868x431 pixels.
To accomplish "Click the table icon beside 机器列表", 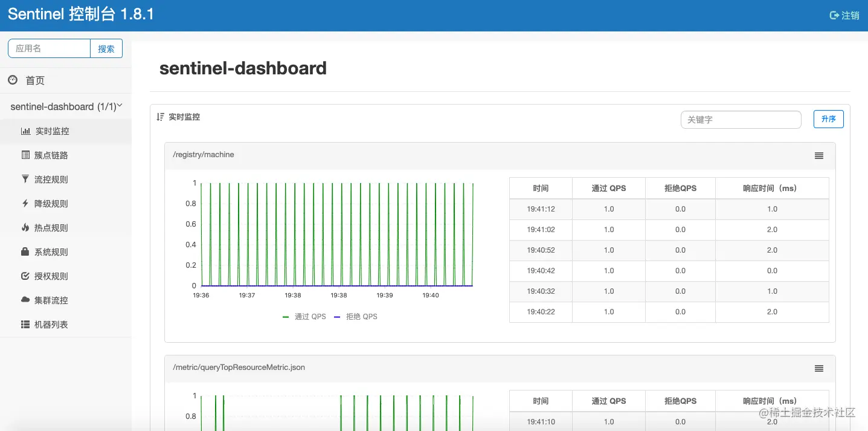I will [x=25, y=325].
